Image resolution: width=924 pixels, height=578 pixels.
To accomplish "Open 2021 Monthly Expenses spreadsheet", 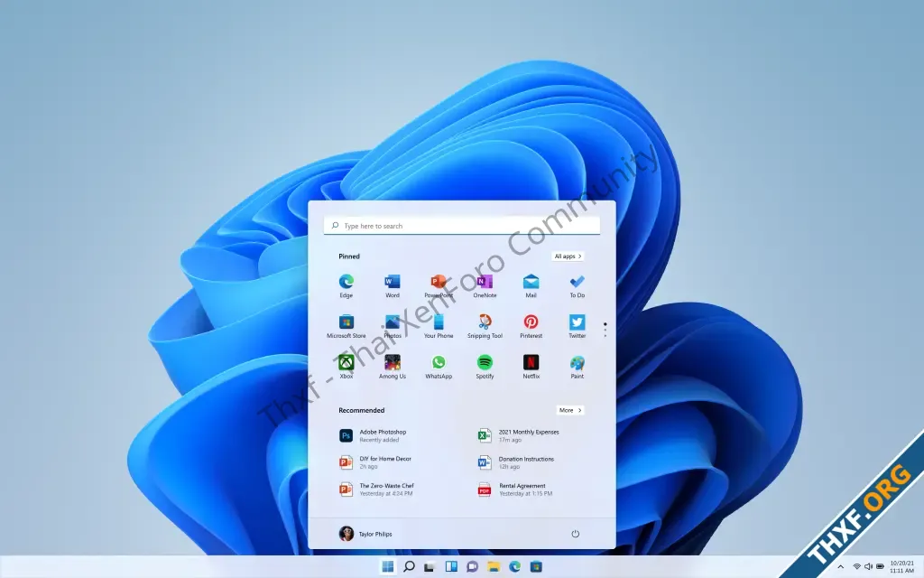I will click(x=518, y=436).
